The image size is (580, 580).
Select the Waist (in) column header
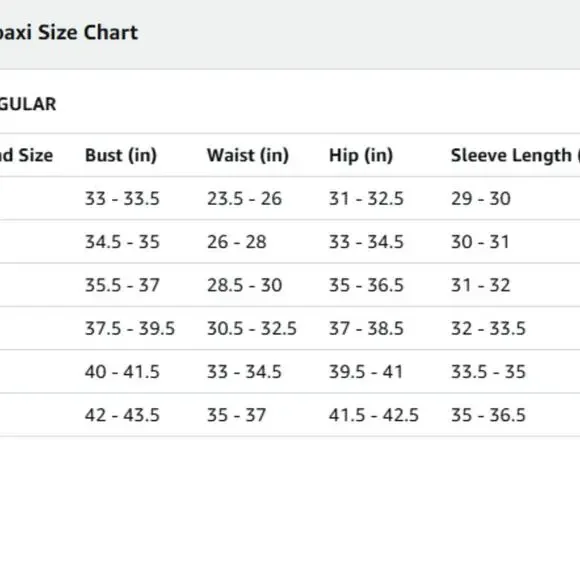248,155
